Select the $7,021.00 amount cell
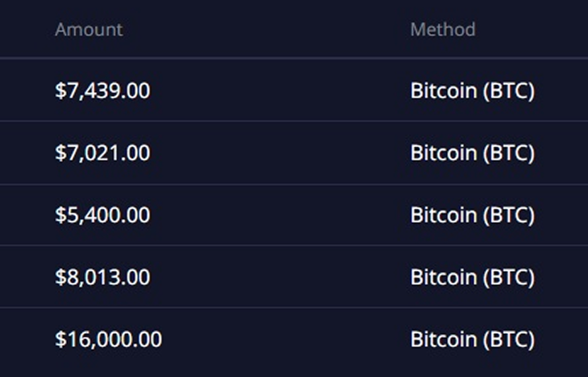 click(x=103, y=153)
